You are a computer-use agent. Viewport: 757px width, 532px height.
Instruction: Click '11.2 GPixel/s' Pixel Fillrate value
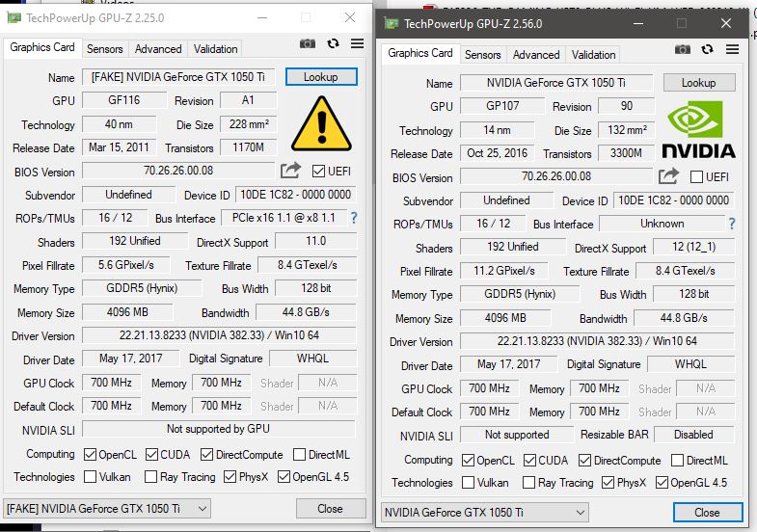[504, 271]
